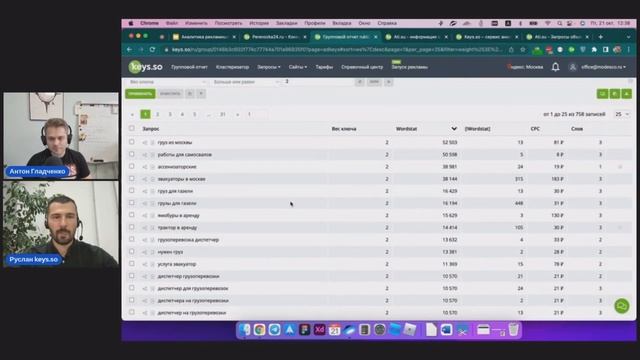This screenshot has height=360, width=640.
Task: Check the box for 'грузоперевозка диспетчер'
Action: (131, 239)
